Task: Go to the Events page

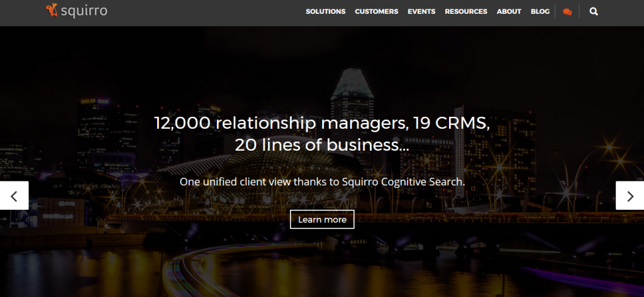Action: (x=421, y=11)
